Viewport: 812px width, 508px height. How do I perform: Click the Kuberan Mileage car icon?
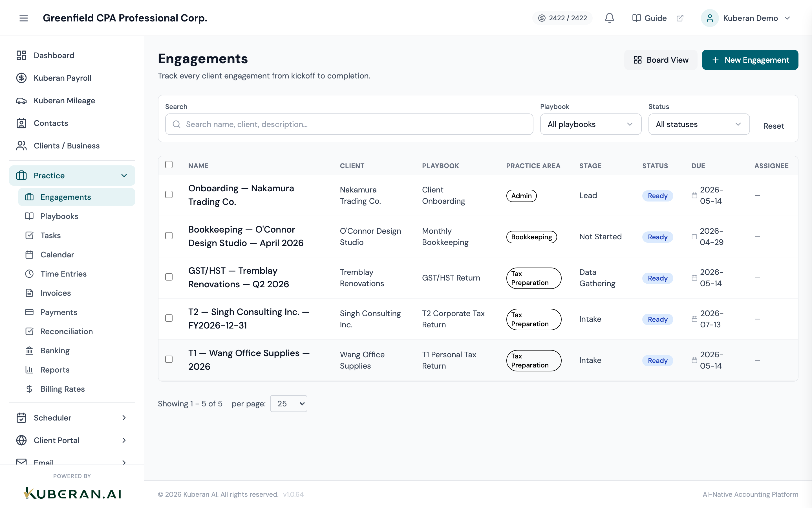pos(21,100)
